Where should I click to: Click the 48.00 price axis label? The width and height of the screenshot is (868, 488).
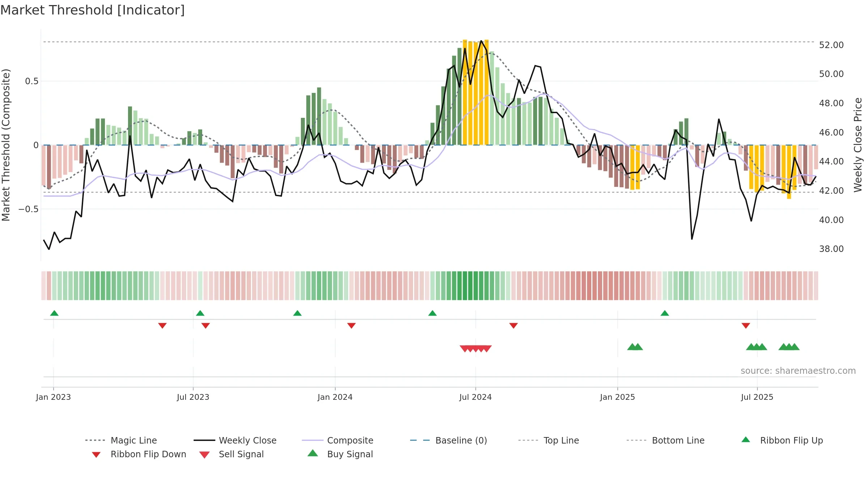[831, 103]
